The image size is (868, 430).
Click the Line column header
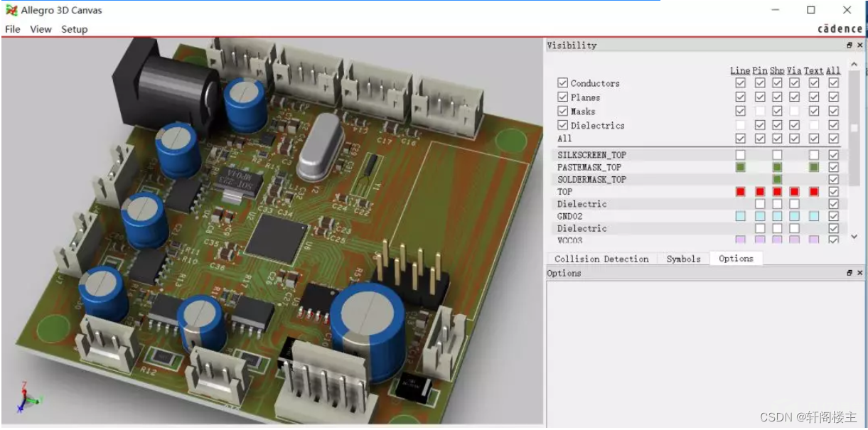pos(740,70)
